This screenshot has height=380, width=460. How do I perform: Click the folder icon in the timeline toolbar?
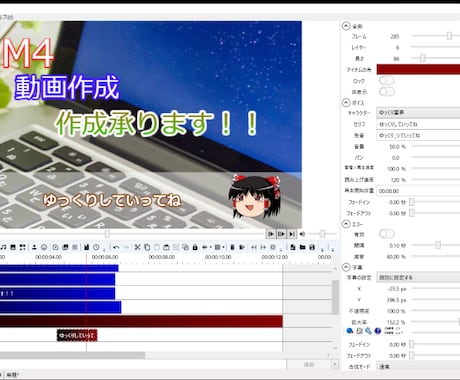(302, 247)
